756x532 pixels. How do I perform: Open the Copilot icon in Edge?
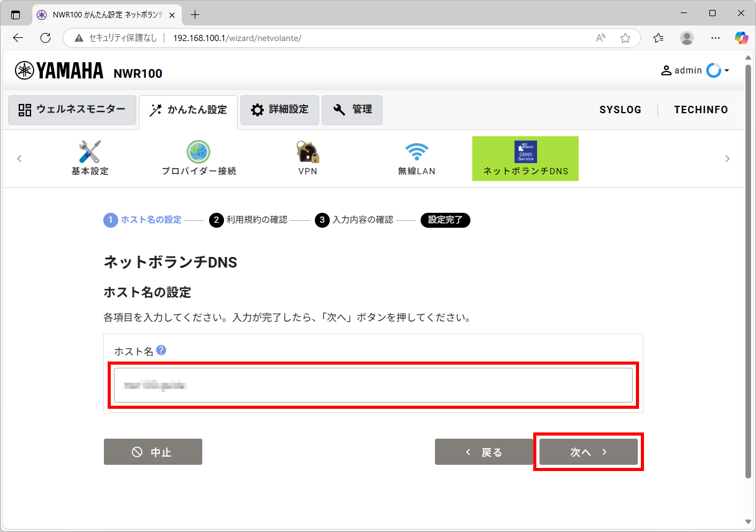pos(740,38)
